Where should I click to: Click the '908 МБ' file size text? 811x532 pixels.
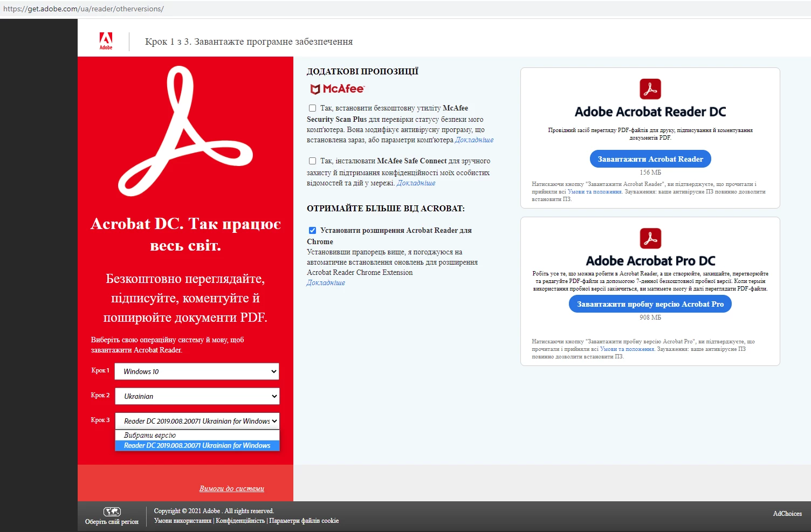pyautogui.click(x=650, y=317)
